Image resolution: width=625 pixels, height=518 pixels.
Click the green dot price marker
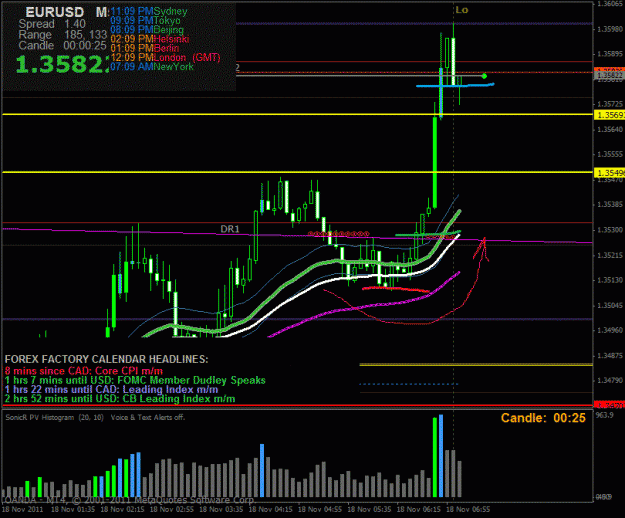pos(484,76)
